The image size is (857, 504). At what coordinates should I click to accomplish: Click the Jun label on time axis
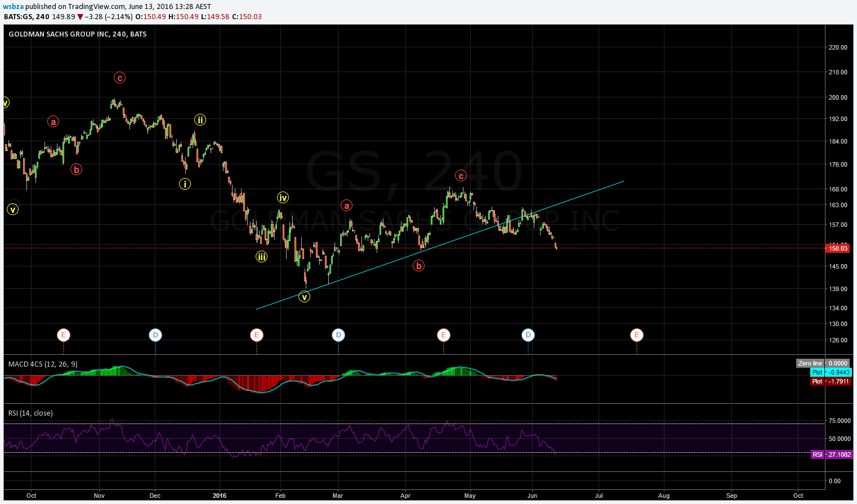[532, 496]
